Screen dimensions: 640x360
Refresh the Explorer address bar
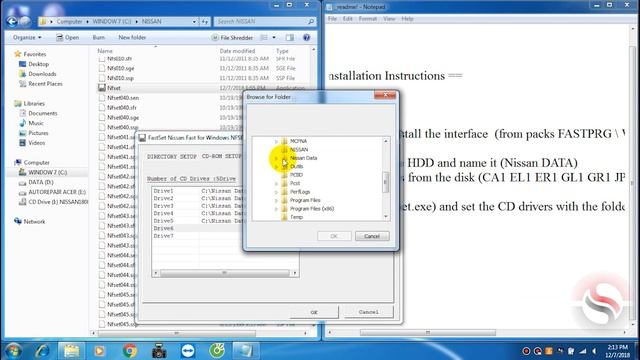point(205,21)
